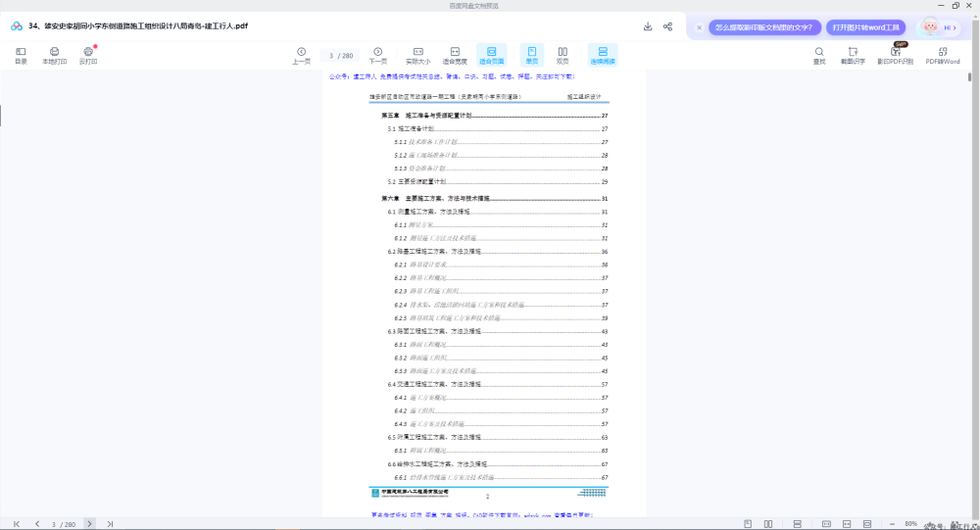This screenshot has width=980, height=530.
Task: Open the 目录 contents sidebar
Action: point(21,55)
